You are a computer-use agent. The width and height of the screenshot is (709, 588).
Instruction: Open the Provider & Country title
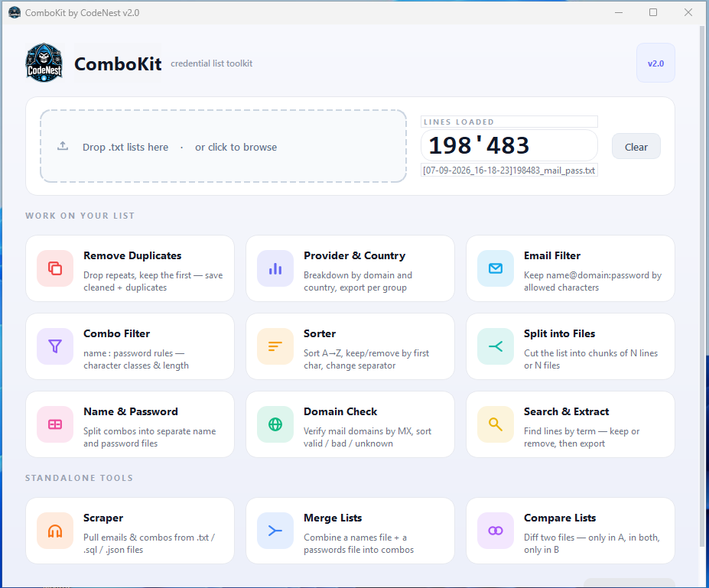(355, 256)
